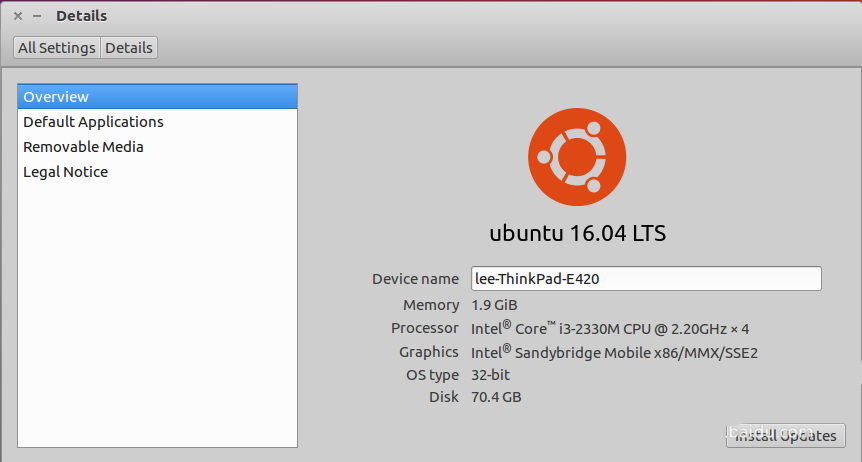Go back to All Settings

(57, 48)
